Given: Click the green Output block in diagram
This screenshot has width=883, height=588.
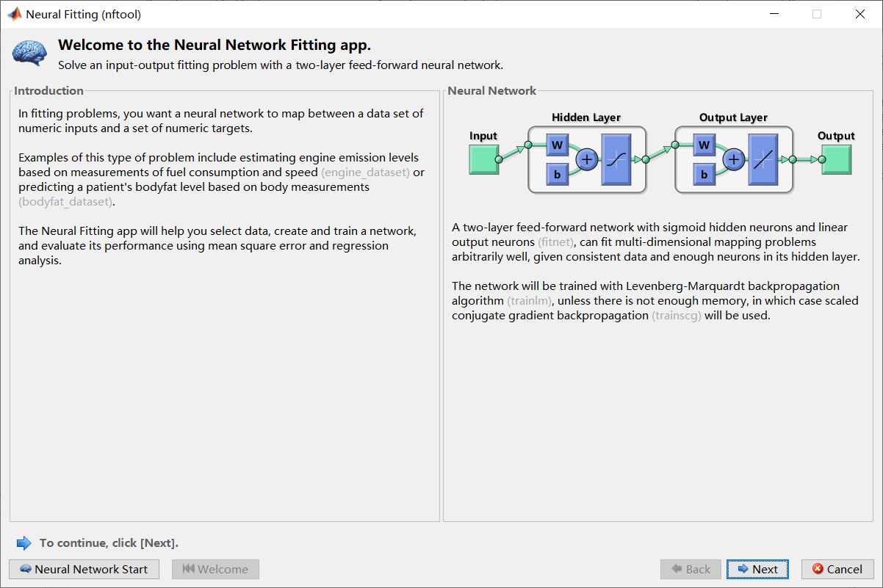Looking at the screenshot, I should click(x=836, y=159).
